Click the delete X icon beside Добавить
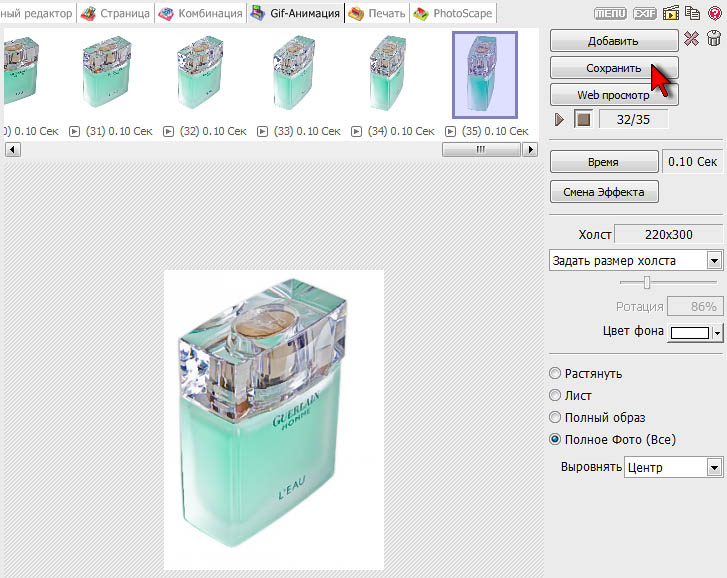This screenshot has height=578, width=727. (691, 39)
